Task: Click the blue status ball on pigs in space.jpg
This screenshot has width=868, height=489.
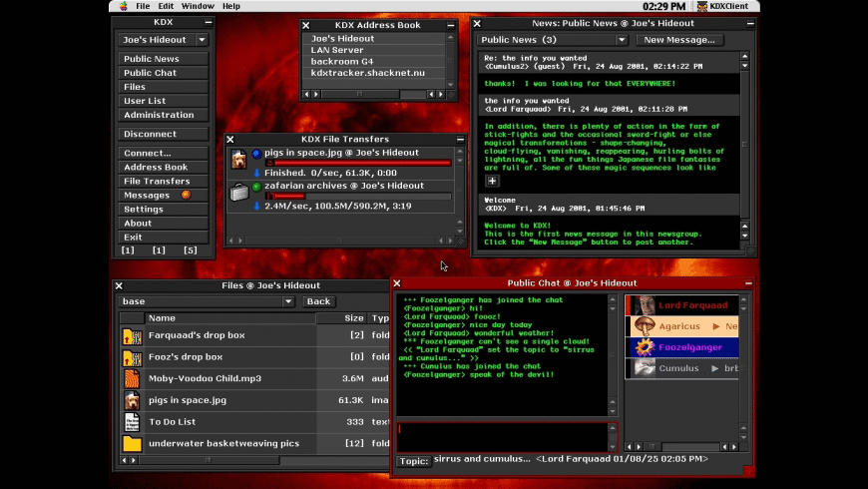Action: point(256,153)
